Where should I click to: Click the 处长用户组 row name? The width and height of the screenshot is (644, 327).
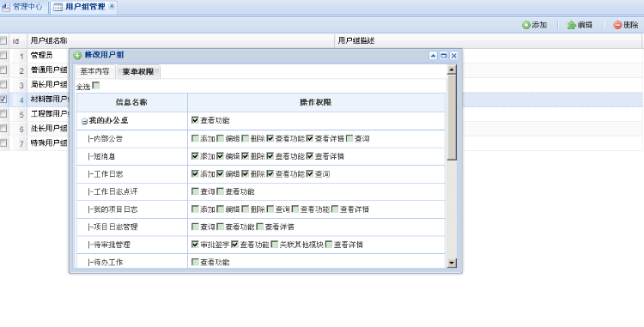(49, 129)
